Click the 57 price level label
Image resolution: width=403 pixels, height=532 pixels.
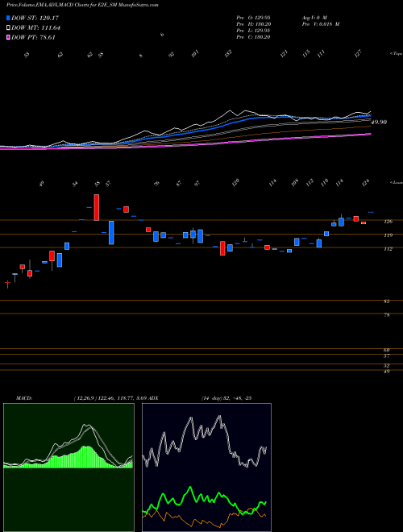[x=386, y=356]
